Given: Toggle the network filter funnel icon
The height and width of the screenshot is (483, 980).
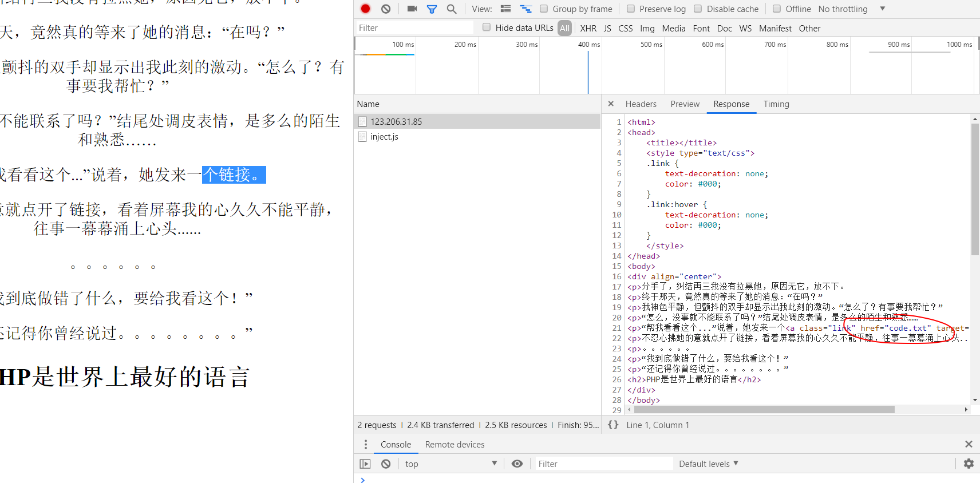Looking at the screenshot, I should tap(432, 9).
